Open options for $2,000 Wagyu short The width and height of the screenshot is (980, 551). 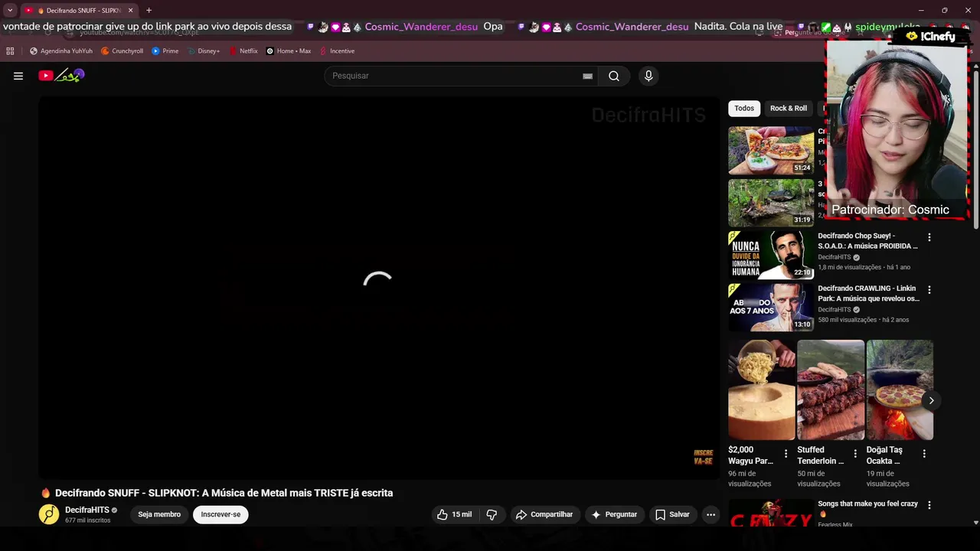point(786,454)
